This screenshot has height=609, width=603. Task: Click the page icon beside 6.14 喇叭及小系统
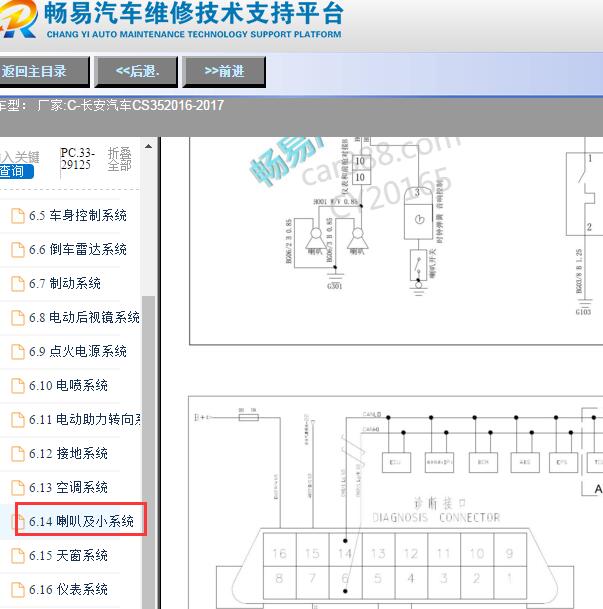coord(17,521)
